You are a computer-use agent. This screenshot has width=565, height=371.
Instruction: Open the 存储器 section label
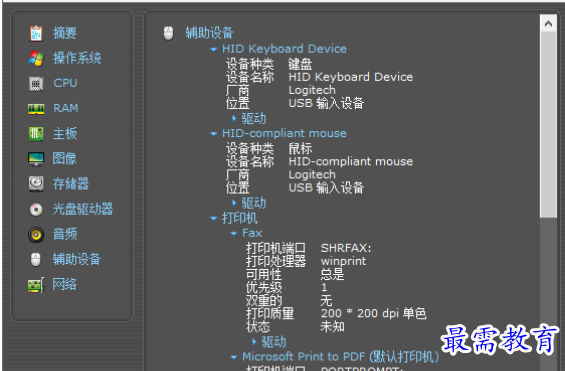[x=71, y=184]
